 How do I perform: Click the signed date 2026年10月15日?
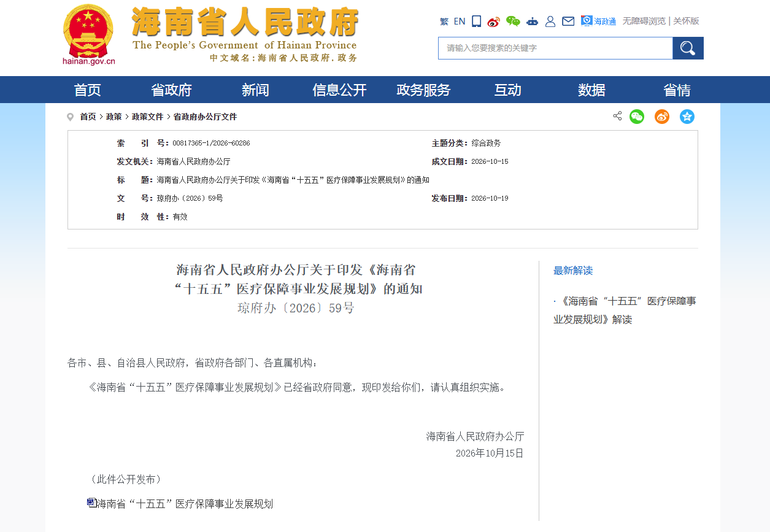tap(490, 453)
